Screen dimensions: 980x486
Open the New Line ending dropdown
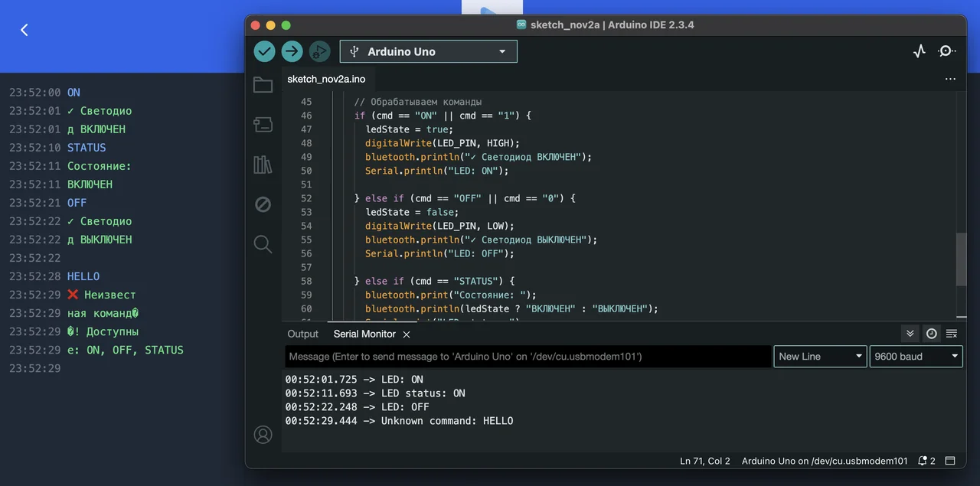coord(820,357)
